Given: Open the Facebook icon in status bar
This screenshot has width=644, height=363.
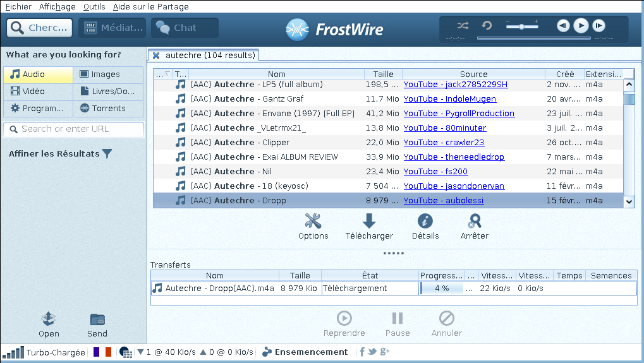Looking at the screenshot, I should tap(362, 352).
